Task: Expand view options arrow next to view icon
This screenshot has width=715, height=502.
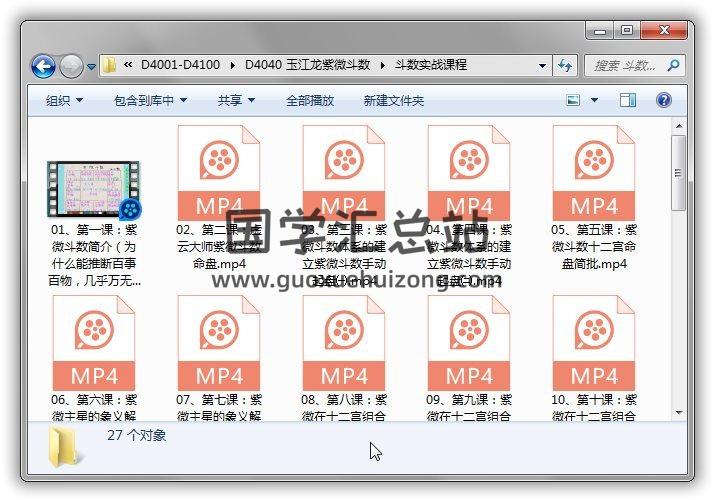Action: (594, 101)
